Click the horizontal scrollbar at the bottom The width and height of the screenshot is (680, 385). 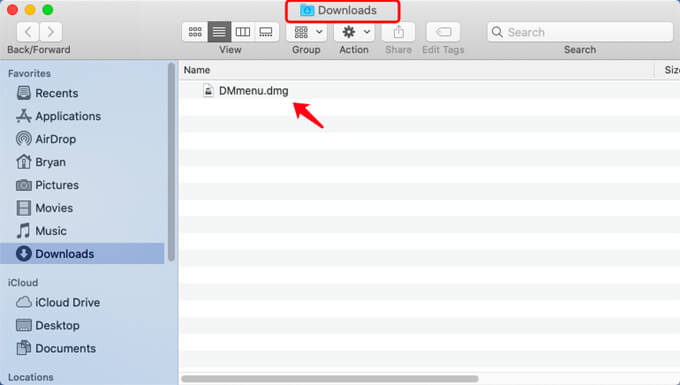coord(330,379)
